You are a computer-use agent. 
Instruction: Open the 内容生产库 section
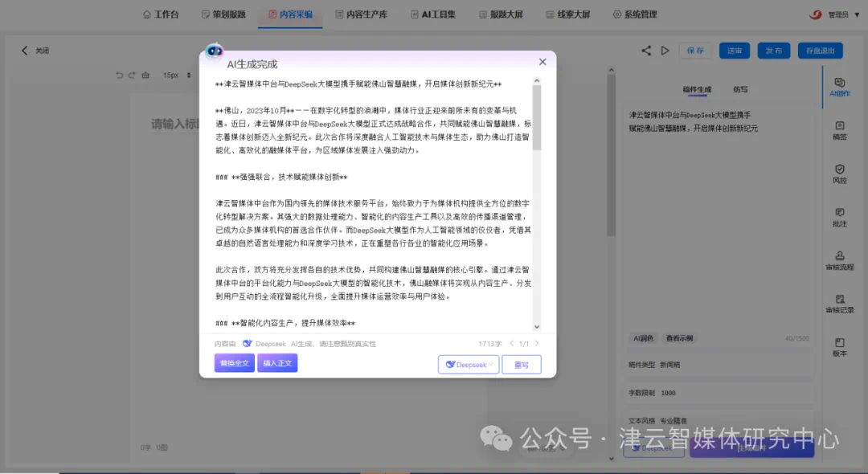pyautogui.click(x=362, y=14)
